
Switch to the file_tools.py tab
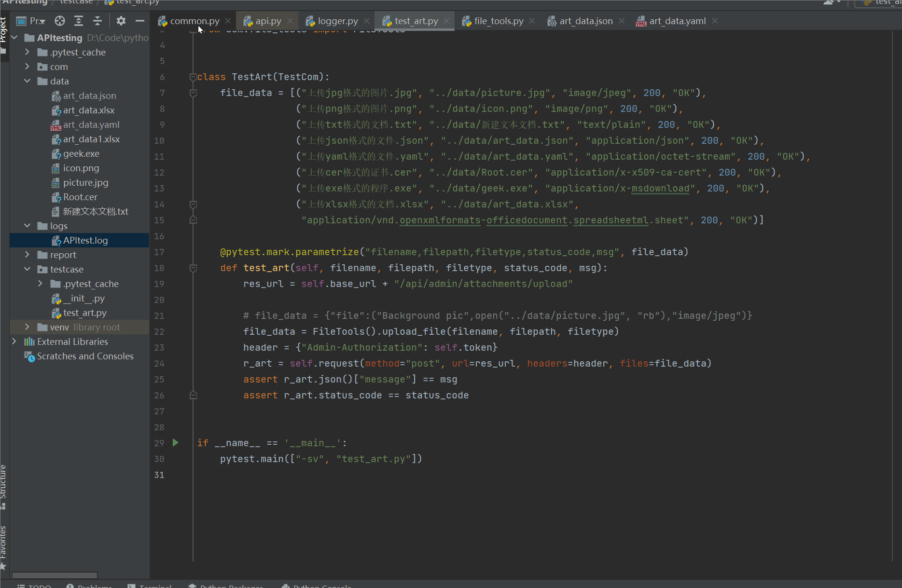(x=498, y=21)
